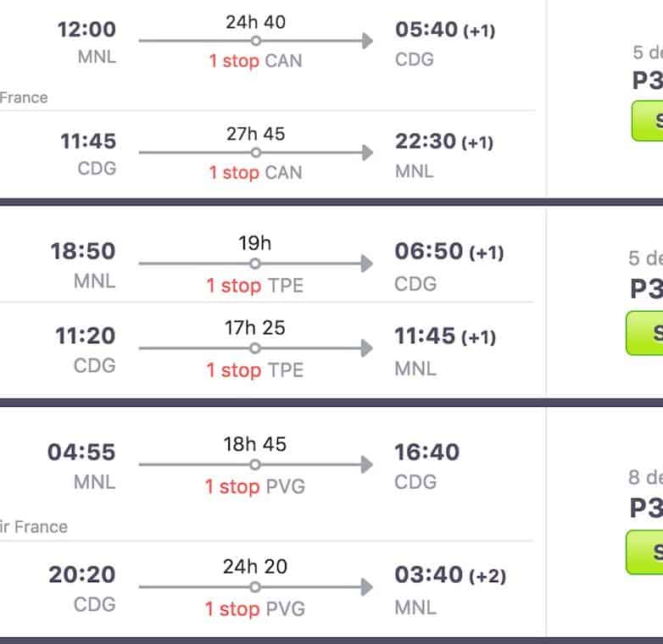This screenshot has height=644, width=663.
Task: Select the 18:50 departure time from MNL
Action: click(83, 252)
